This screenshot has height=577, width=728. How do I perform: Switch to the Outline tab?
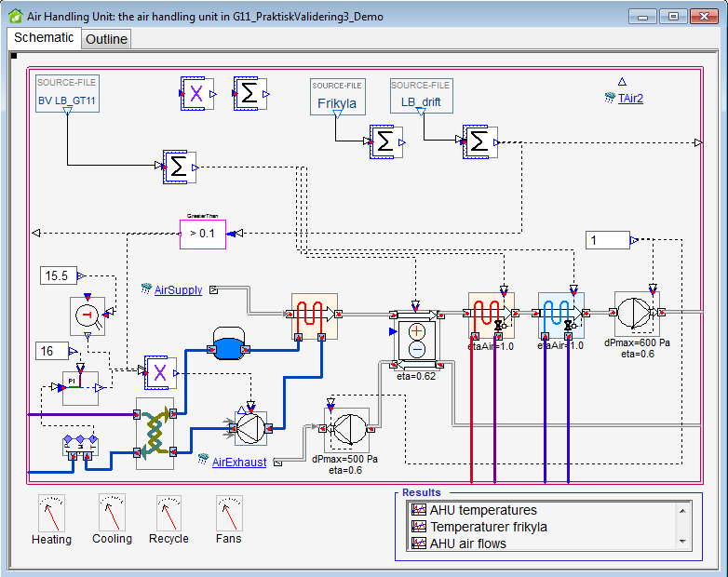click(x=106, y=39)
